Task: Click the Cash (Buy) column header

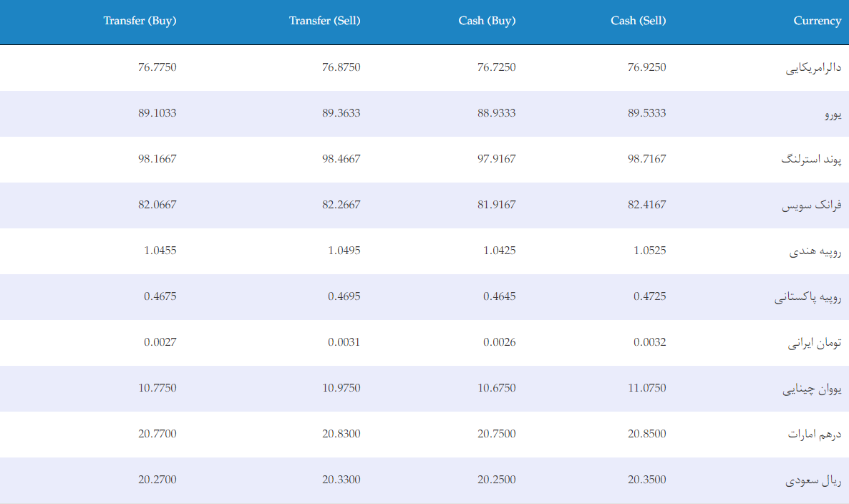Action: 487,21
